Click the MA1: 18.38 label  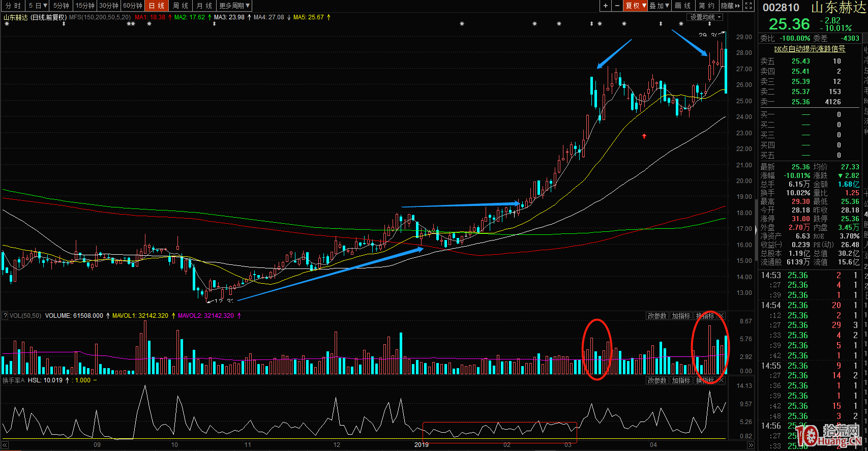[x=150, y=17]
